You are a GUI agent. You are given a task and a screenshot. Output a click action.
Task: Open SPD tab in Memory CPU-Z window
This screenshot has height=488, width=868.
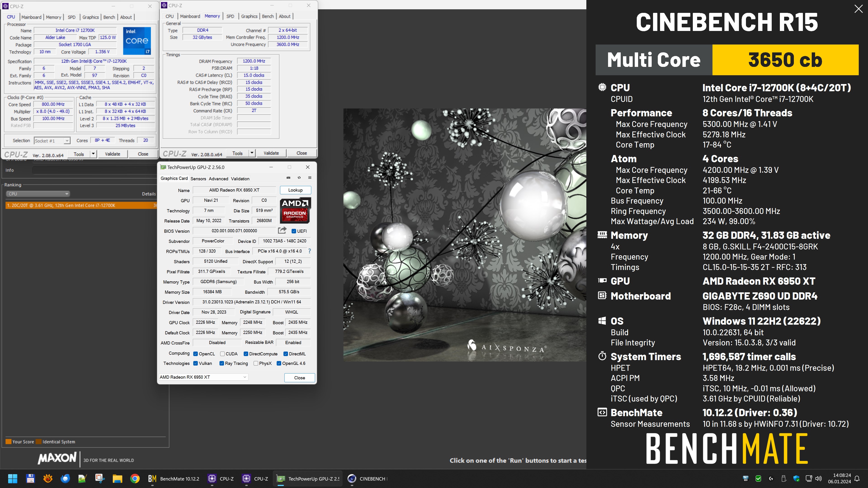point(230,16)
